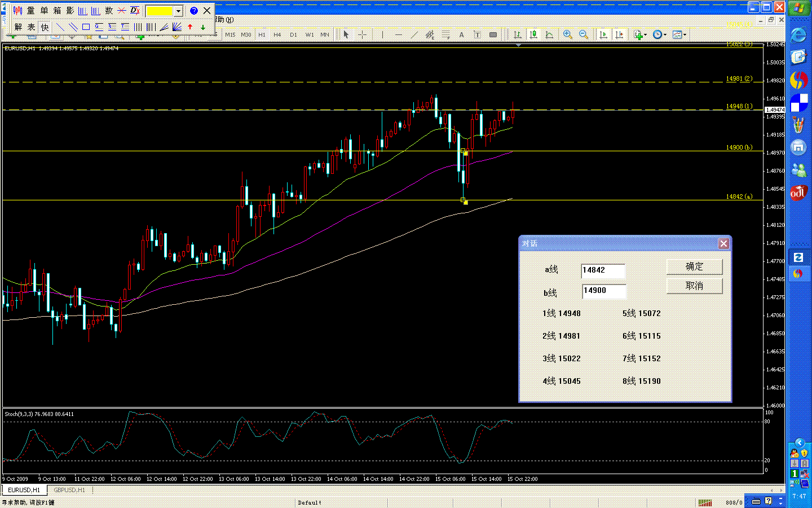
Task: Click the red up arrow icon
Action: pos(190,27)
